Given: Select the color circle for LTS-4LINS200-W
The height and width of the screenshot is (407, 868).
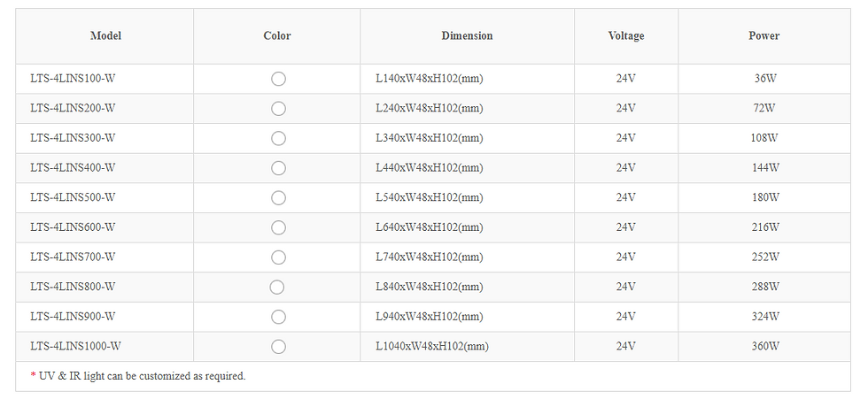Looking at the screenshot, I should tap(278, 109).
